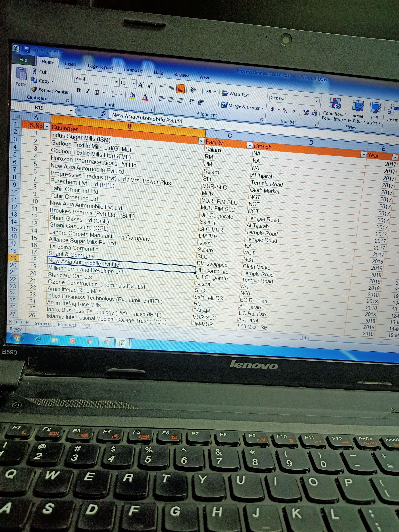Switch to the Formulas tab
This screenshot has width=399, height=532.
pos(133,70)
